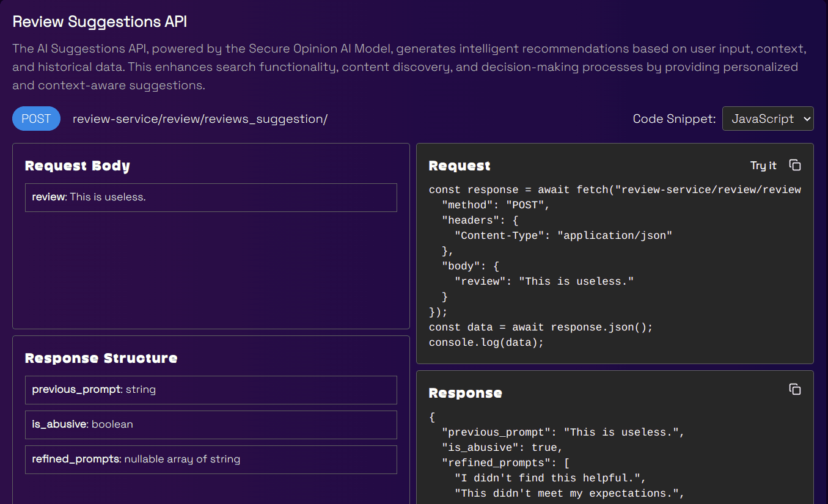Click the Request code panel title
The height and width of the screenshot is (504, 828).
(x=460, y=166)
